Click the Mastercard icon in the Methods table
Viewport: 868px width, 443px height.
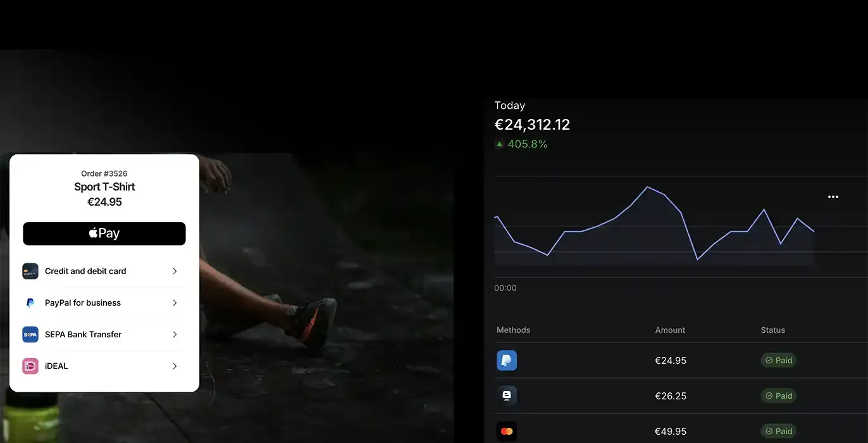507,432
